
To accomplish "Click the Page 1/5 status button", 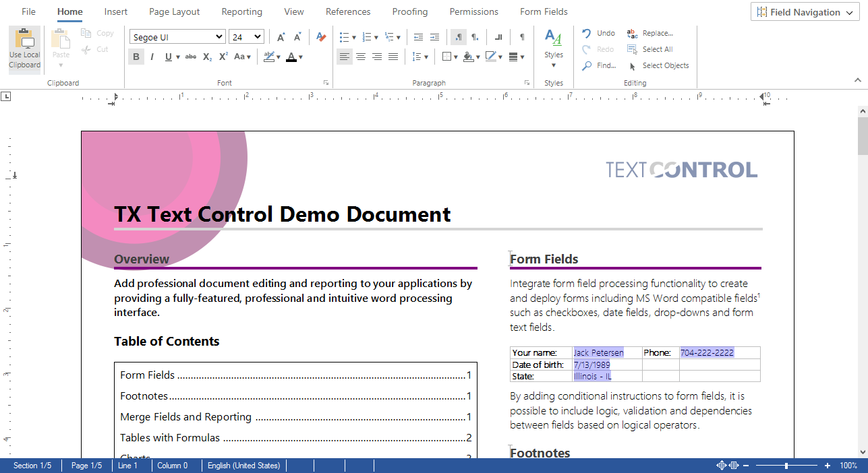I will (x=87, y=466).
